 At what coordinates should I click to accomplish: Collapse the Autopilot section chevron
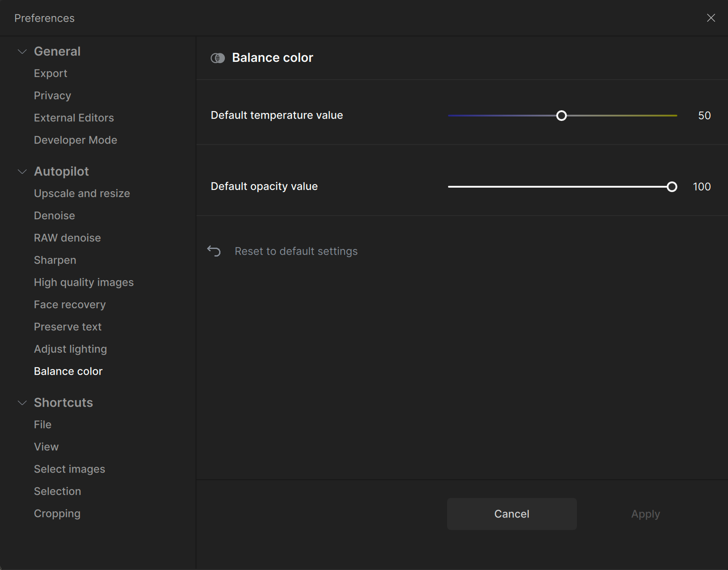point(22,172)
